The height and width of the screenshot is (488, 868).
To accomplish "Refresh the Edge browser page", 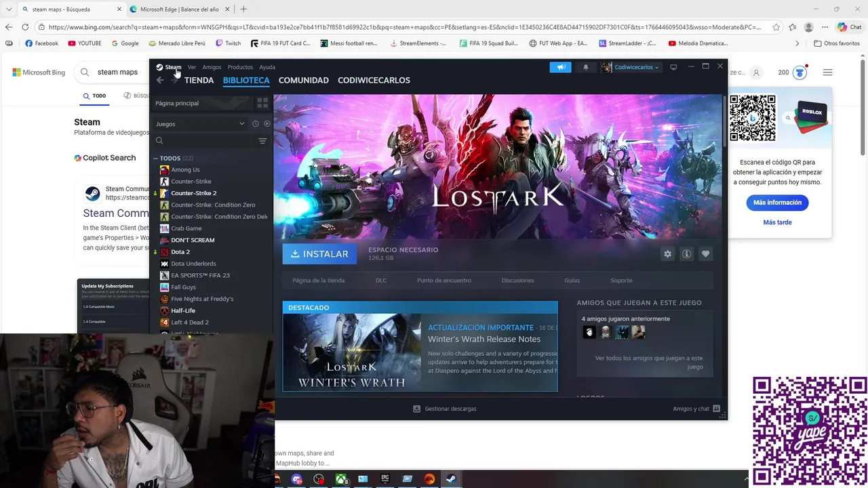I will point(25,27).
